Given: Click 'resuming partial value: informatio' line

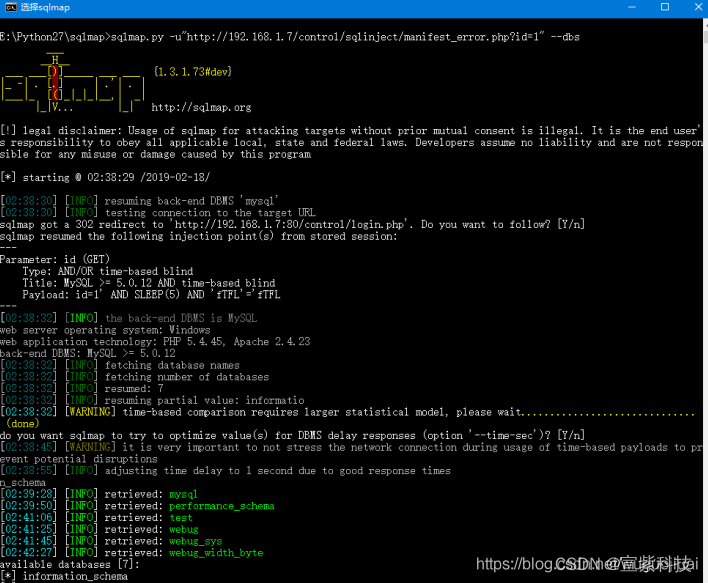Looking at the screenshot, I should pos(152,401).
